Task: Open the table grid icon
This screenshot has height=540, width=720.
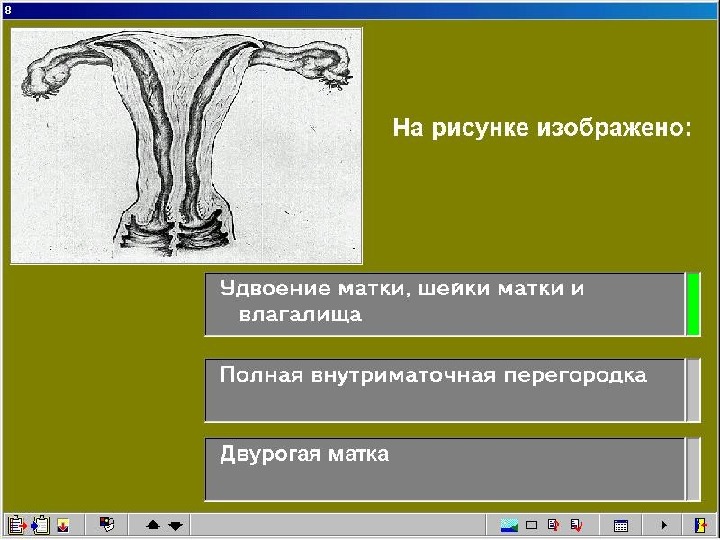Action: coord(621,525)
